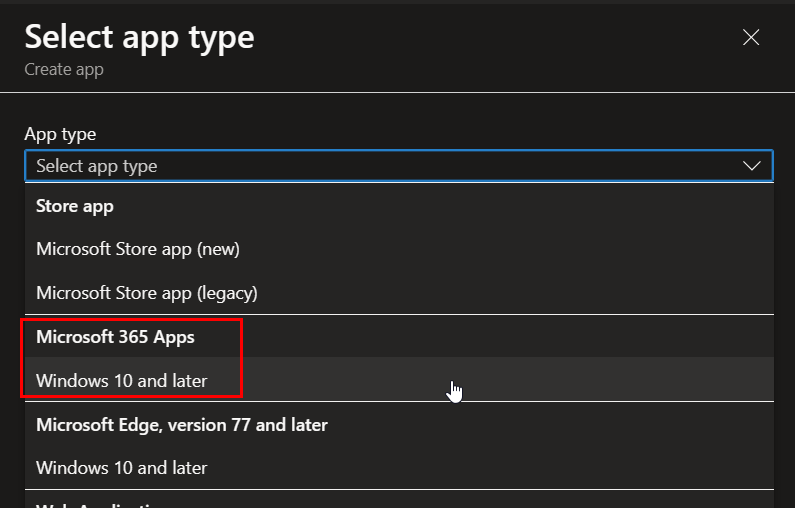This screenshot has height=508, width=795.
Task: Click the Microsoft 365 Apps group header
Action: pos(115,337)
